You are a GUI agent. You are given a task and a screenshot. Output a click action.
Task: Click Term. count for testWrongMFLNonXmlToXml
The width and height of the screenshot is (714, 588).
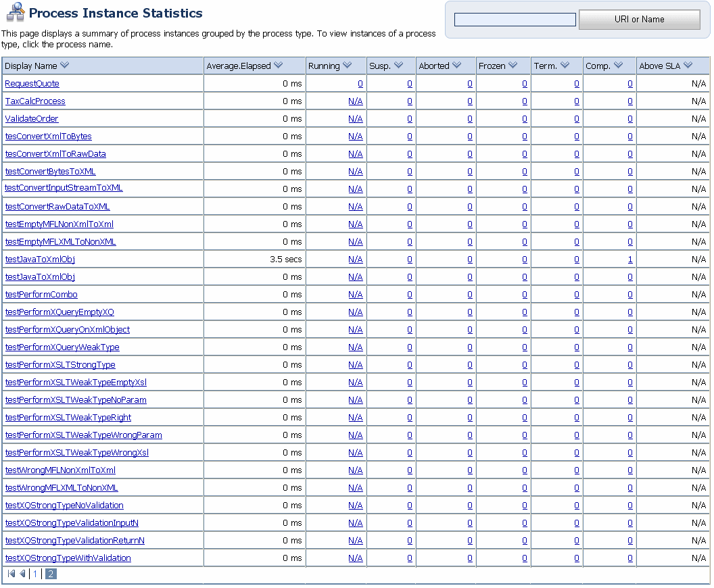pos(577,470)
